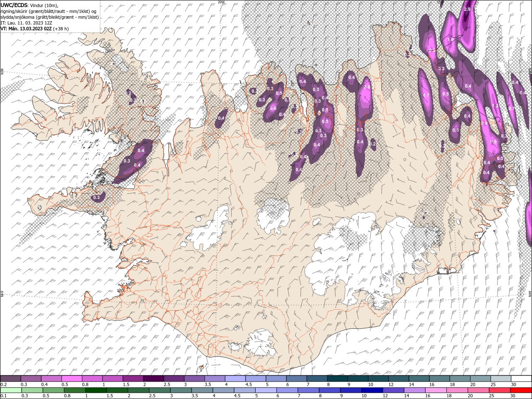Click the dark purple upper swatch labeled 2
The height and width of the screenshot is (399, 532).
coord(153,379)
